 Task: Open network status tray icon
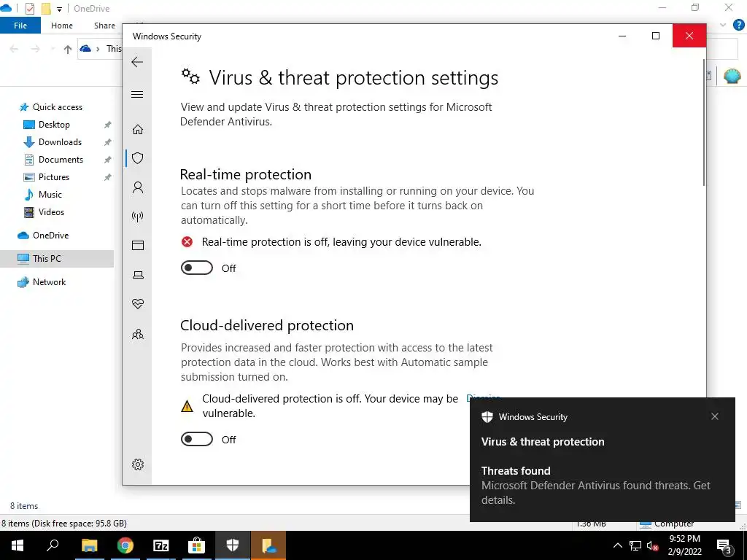click(635, 545)
